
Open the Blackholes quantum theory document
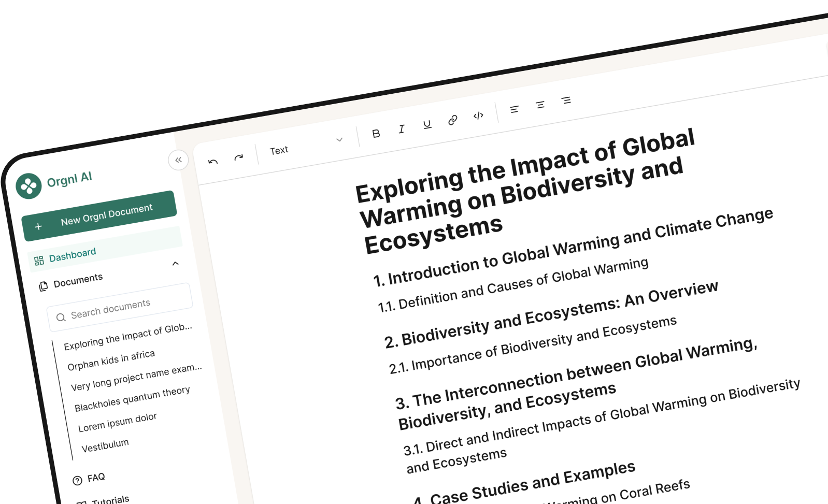tap(132, 399)
